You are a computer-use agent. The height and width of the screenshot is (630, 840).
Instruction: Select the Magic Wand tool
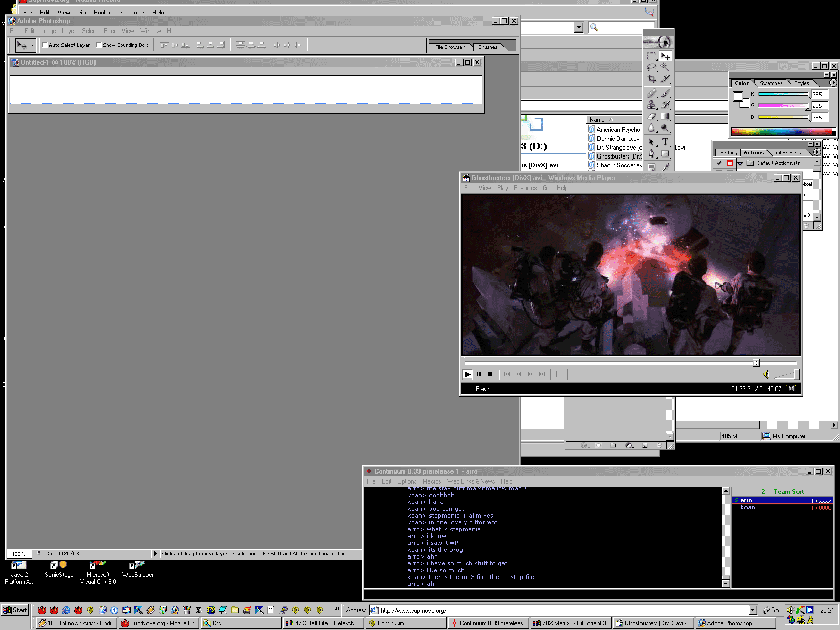click(x=665, y=67)
